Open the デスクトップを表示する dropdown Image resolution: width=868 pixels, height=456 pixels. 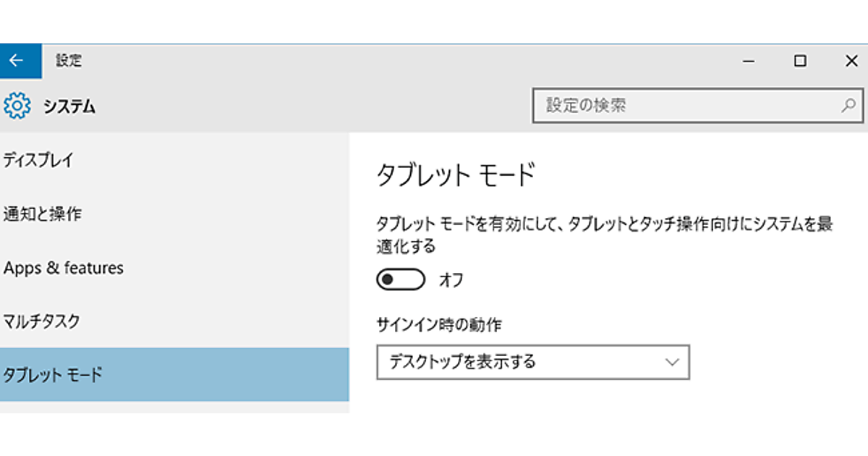click(x=532, y=362)
